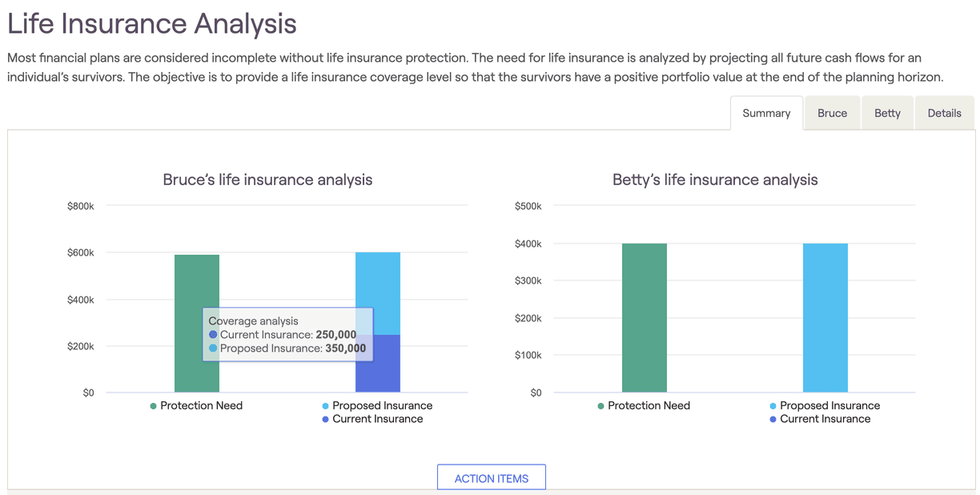Click the Proposed Insurance bullet inside the Coverage analysis tooltip

coord(215,348)
